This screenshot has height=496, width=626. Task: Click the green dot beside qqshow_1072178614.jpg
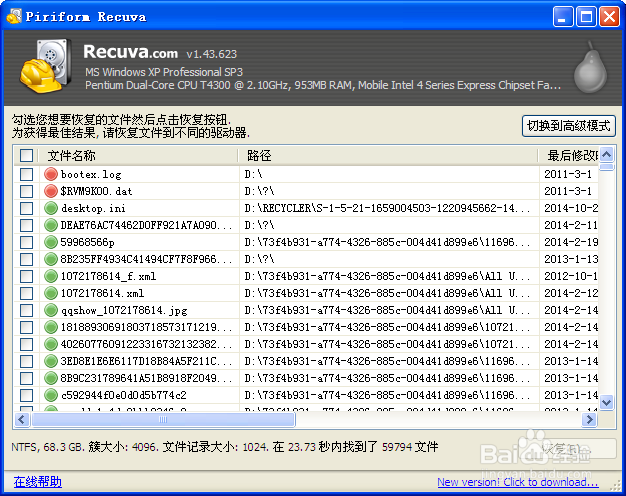(x=51, y=310)
